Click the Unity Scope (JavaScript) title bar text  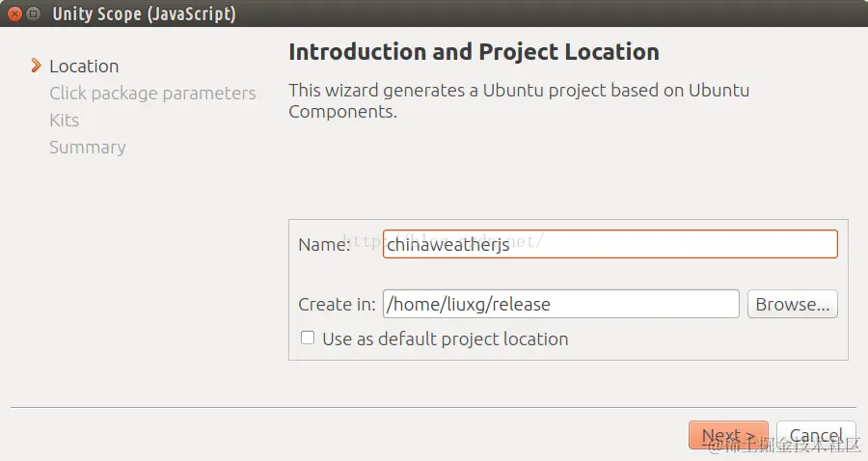(144, 14)
